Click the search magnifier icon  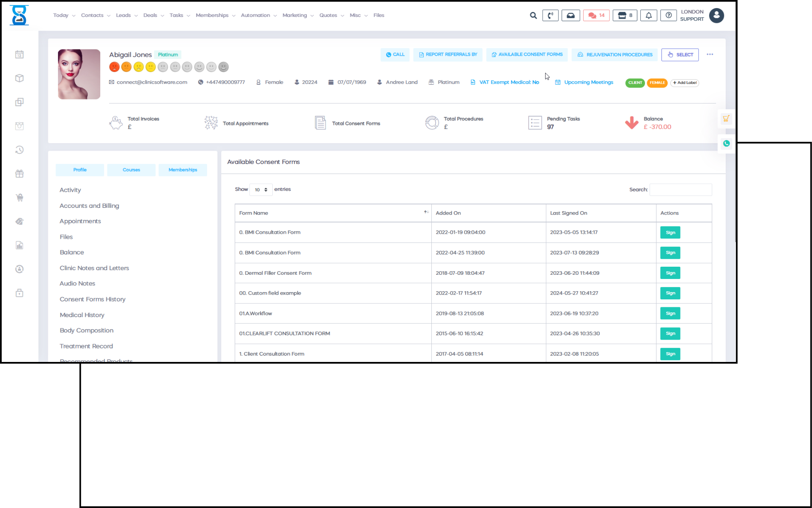[x=533, y=16]
